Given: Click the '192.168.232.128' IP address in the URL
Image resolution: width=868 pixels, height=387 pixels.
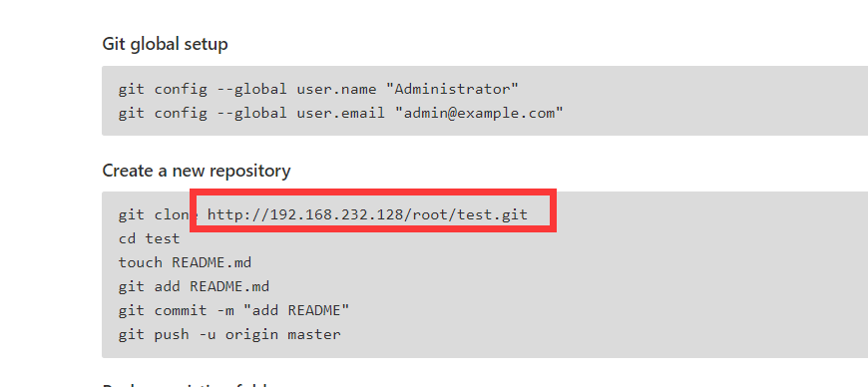Looking at the screenshot, I should click(x=335, y=214).
